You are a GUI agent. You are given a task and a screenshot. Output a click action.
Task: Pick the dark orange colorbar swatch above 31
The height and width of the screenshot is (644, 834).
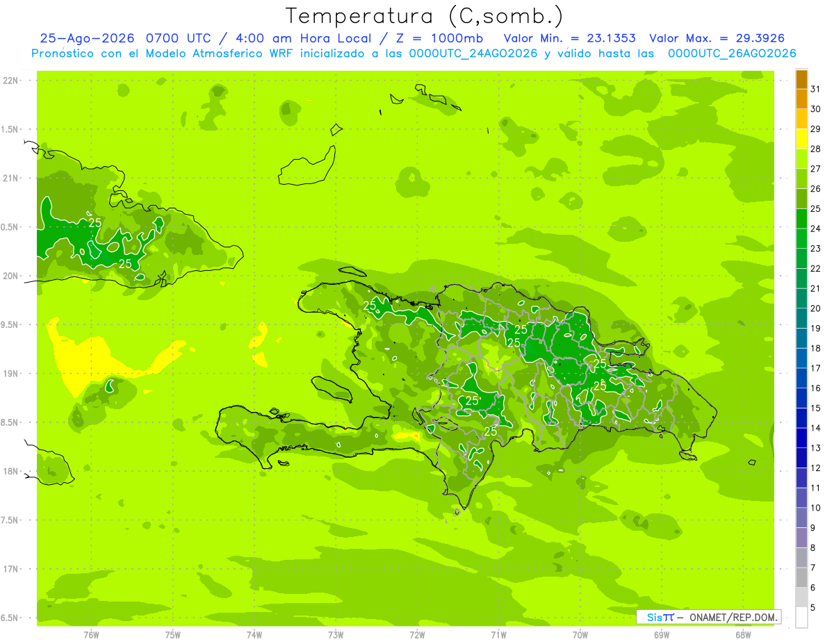(801, 79)
